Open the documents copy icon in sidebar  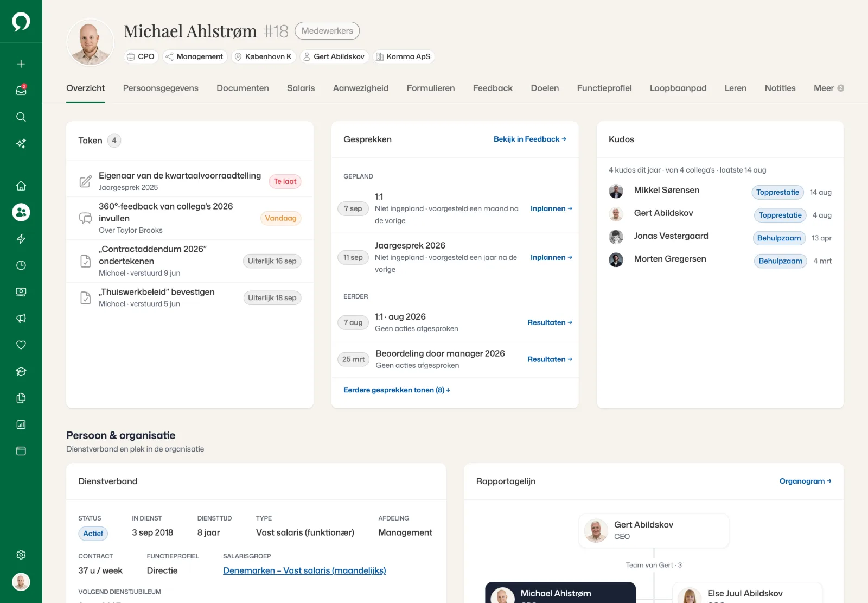tap(21, 398)
